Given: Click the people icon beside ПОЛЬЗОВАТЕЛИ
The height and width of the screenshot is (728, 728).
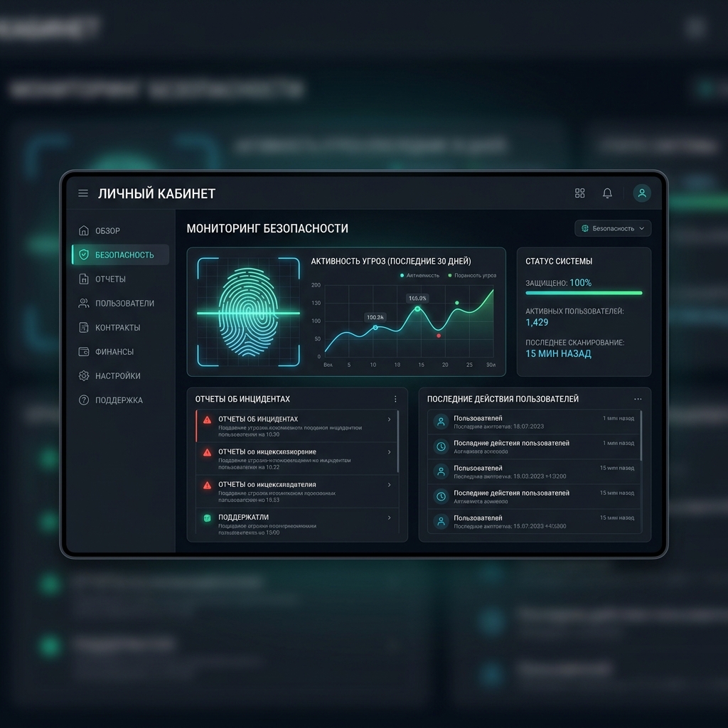Looking at the screenshot, I should coord(84,303).
